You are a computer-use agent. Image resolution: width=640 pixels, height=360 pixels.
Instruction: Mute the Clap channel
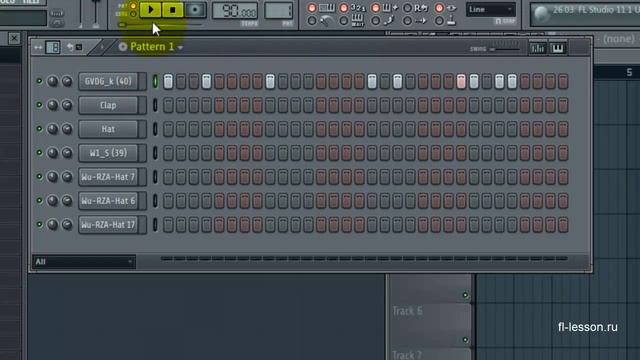coord(39,105)
